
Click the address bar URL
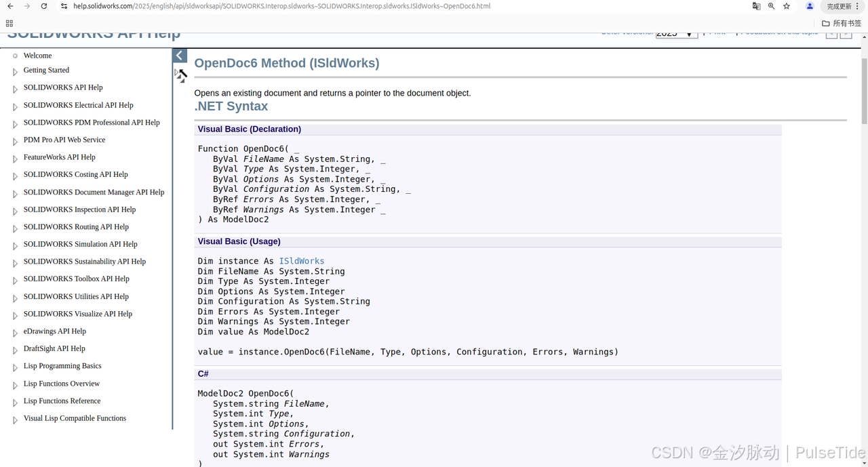(281, 6)
